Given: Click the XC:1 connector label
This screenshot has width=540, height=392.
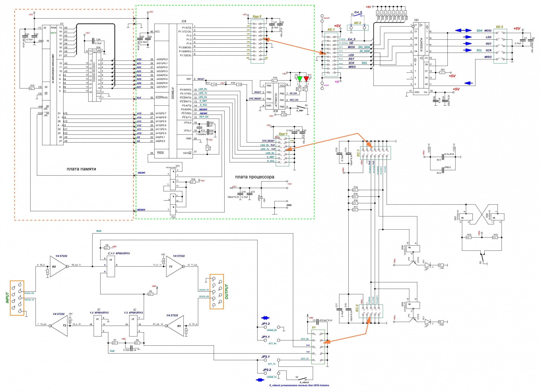Looking at the screenshot, I should [x=358, y=153].
